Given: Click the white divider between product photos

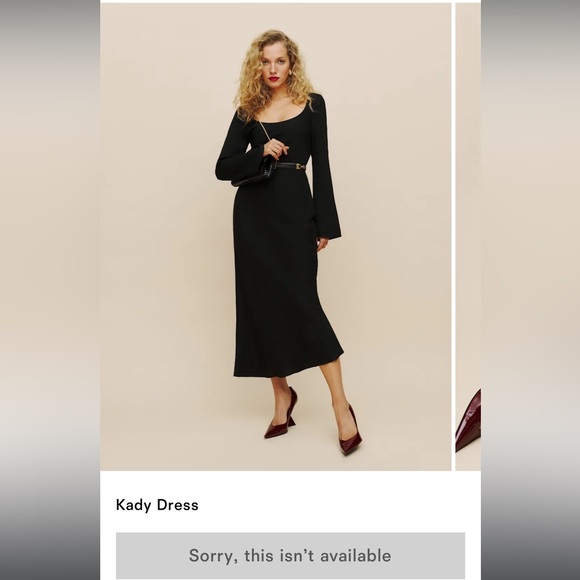Looking at the screenshot, I should pos(453,237).
